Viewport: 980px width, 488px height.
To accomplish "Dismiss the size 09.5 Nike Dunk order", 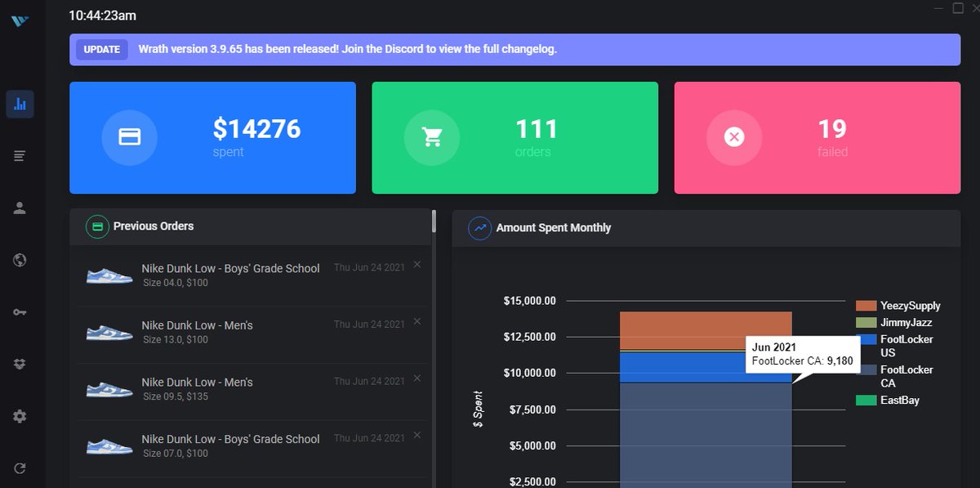I will coord(416,378).
